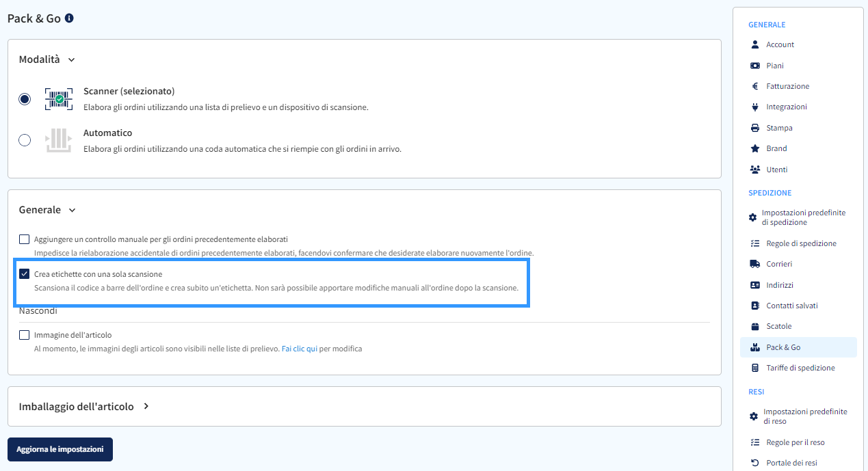Image resolution: width=868 pixels, height=471 pixels.
Task: Open the Portale dei resi arrow icon
Action: [754, 463]
